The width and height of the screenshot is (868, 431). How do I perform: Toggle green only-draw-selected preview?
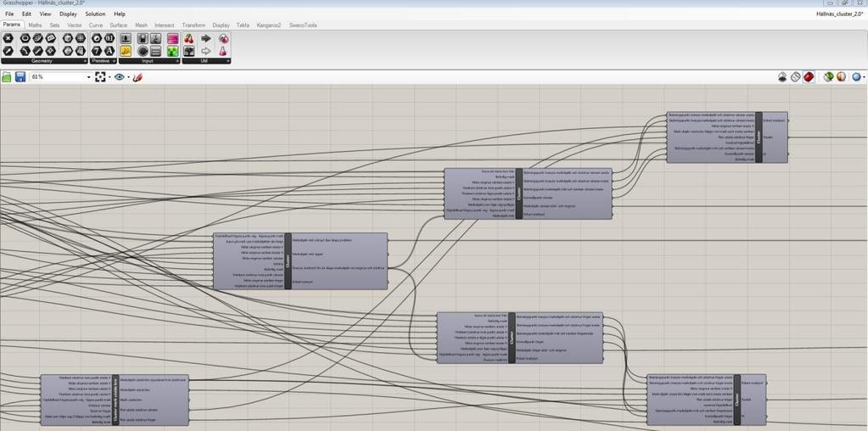pos(827,77)
